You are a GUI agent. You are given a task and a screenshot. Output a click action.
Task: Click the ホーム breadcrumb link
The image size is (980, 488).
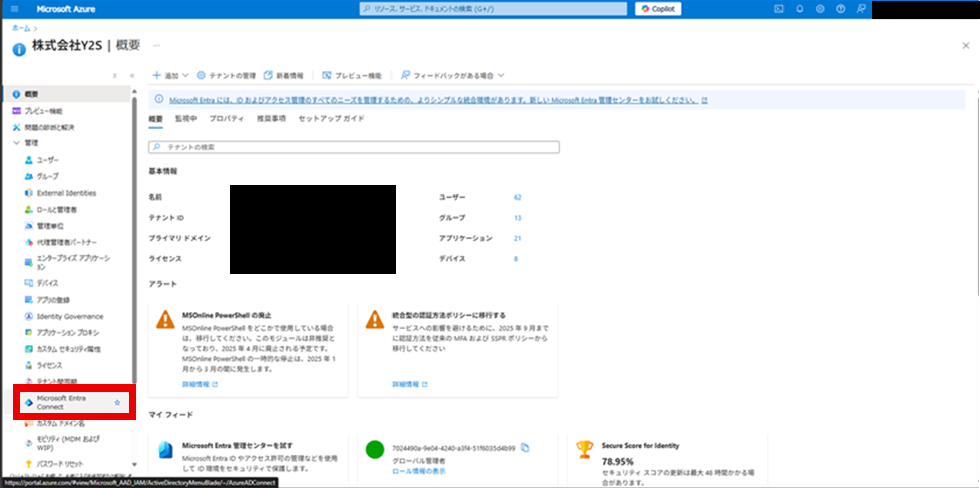[x=21, y=28]
